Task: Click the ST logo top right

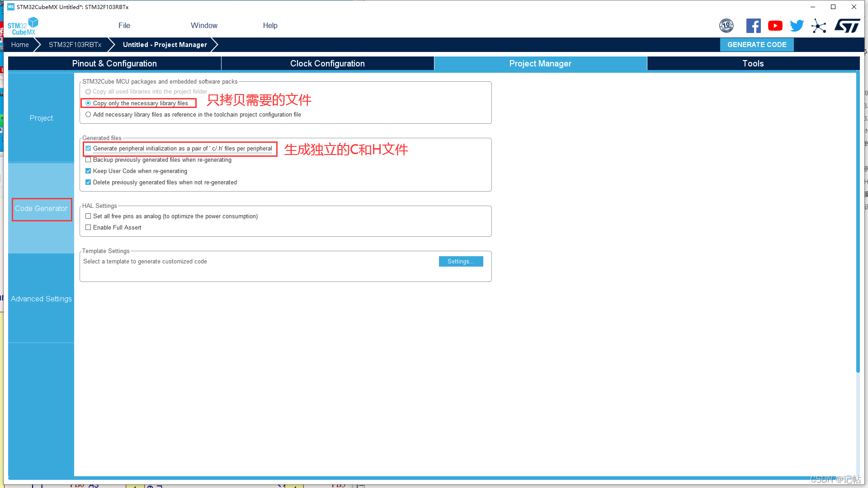Action: [847, 26]
